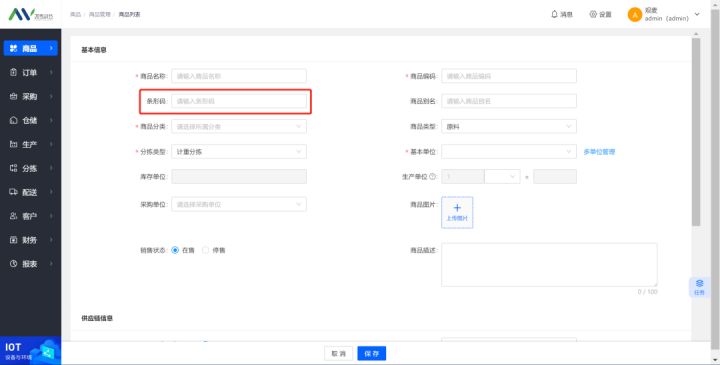
Task: Open the 基本单位 unit dropdown
Action: tap(509, 152)
